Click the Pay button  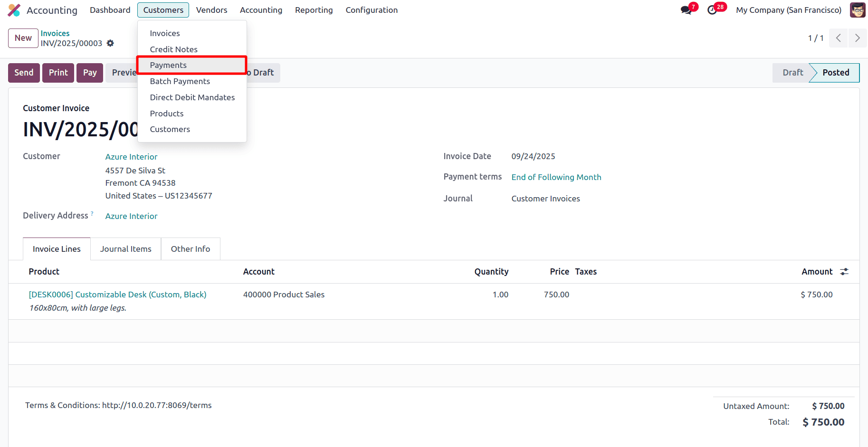pos(90,73)
